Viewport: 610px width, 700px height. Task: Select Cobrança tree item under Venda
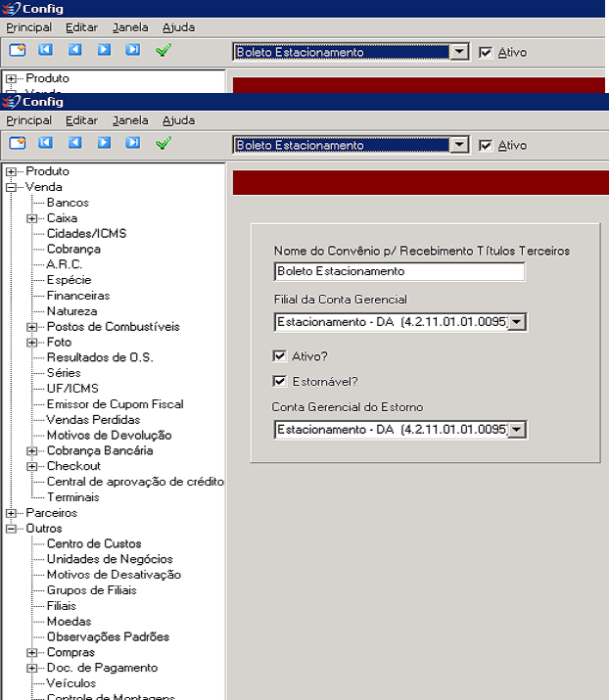pos(73,249)
